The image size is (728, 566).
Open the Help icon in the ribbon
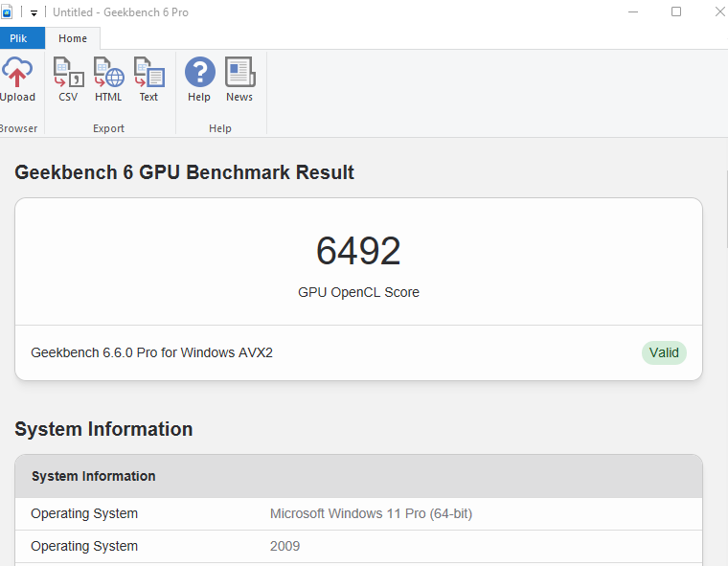(199, 79)
